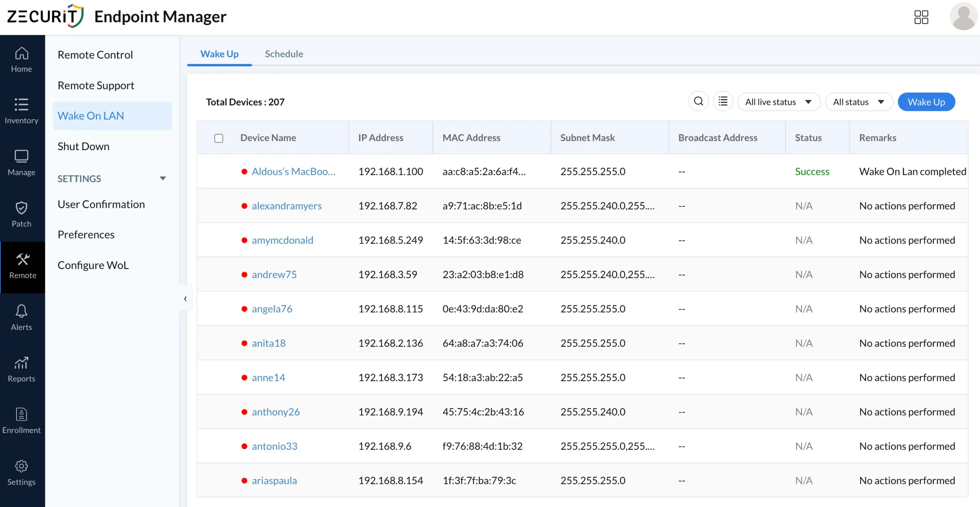The image size is (980, 507).
Task: Click the Remarks column header
Action: pyautogui.click(x=877, y=137)
